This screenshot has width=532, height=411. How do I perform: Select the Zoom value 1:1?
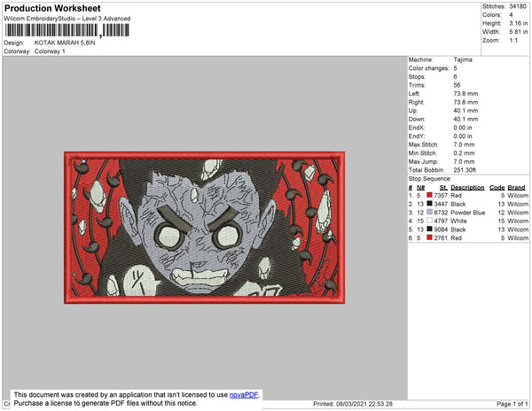513,41
